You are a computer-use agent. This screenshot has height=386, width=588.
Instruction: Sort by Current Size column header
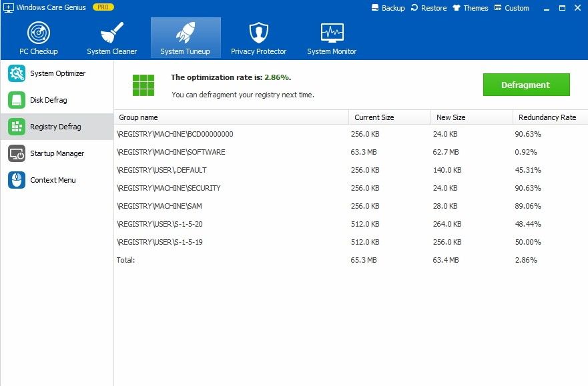(390, 117)
